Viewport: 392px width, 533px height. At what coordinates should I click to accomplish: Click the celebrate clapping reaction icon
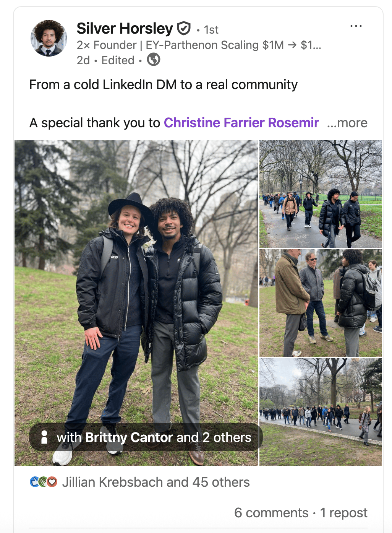click(x=43, y=482)
